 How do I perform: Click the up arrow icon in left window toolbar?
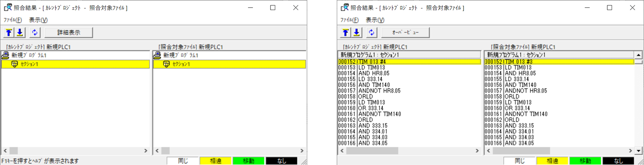[9, 32]
